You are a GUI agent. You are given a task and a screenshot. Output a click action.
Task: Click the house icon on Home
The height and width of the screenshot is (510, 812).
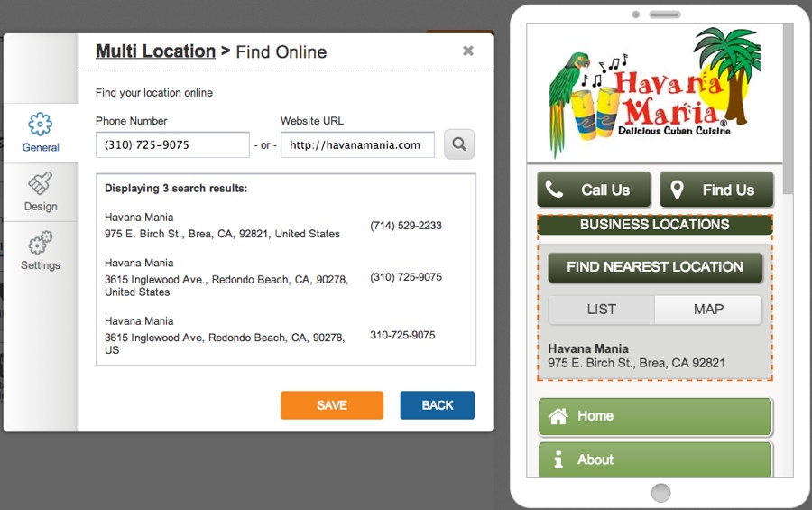(x=558, y=416)
